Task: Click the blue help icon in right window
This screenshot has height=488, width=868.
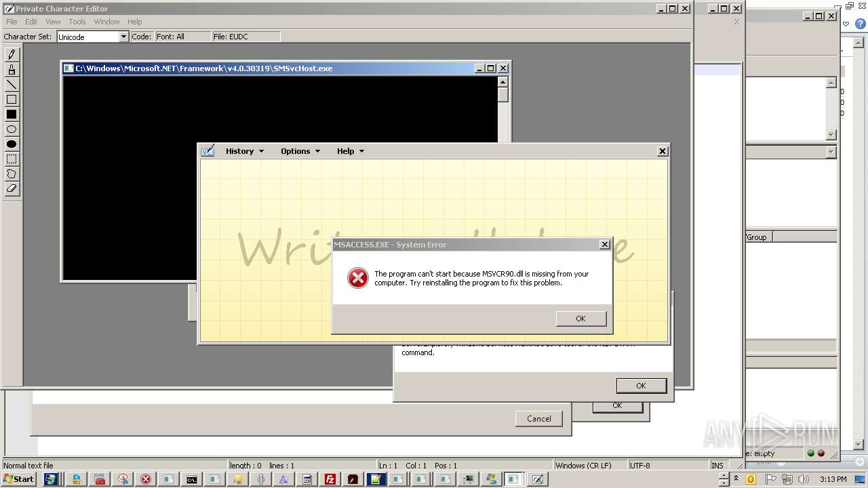Action: 861,23
